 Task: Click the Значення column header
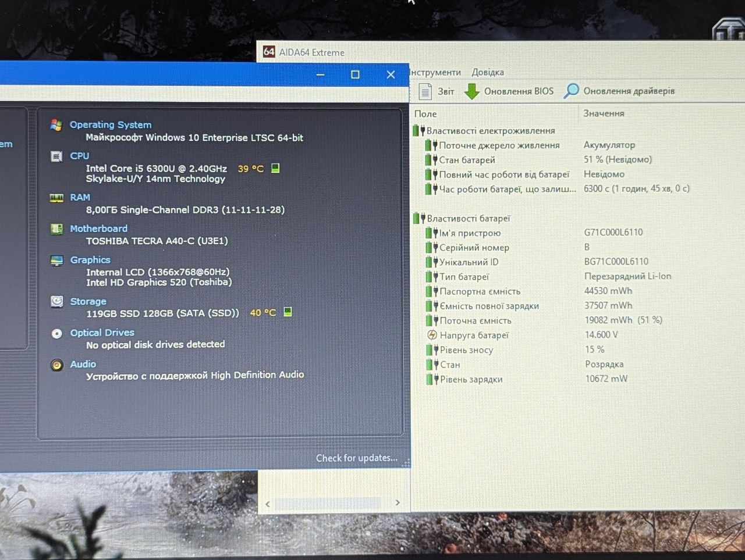point(604,113)
